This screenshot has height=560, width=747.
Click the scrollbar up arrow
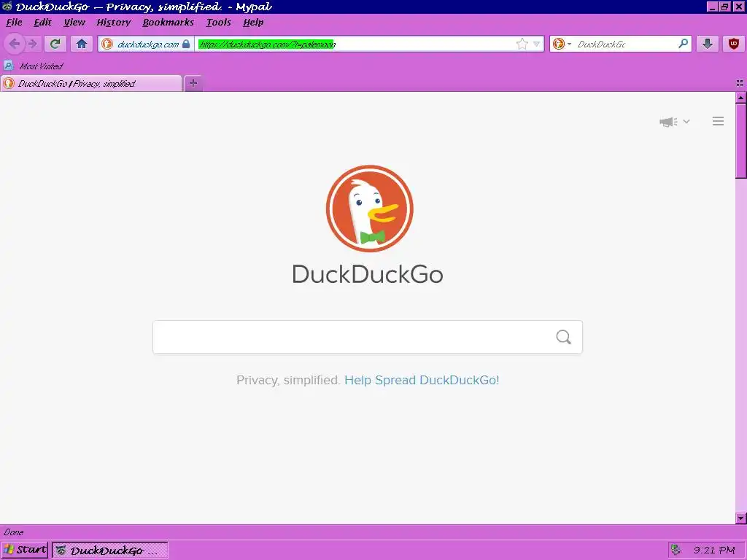(x=741, y=98)
